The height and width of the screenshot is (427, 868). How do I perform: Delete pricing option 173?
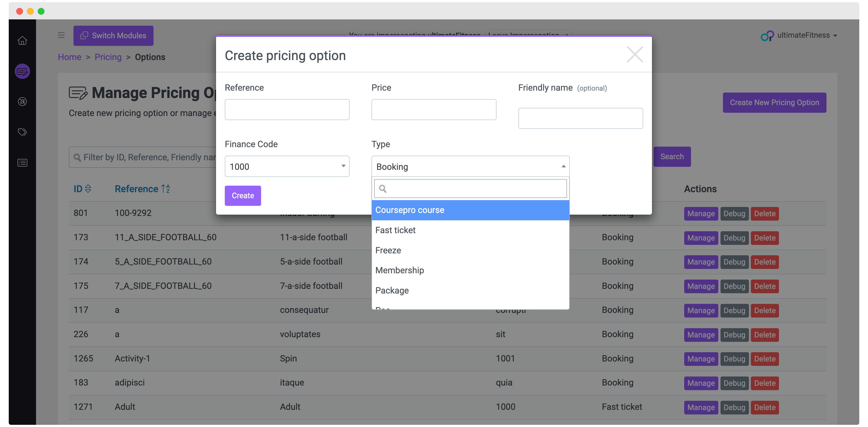click(x=764, y=238)
